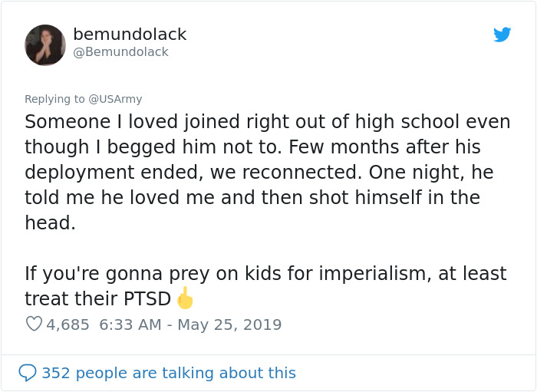Open "352 people are talking about this"
The height and width of the screenshot is (392, 537).
tap(168, 373)
